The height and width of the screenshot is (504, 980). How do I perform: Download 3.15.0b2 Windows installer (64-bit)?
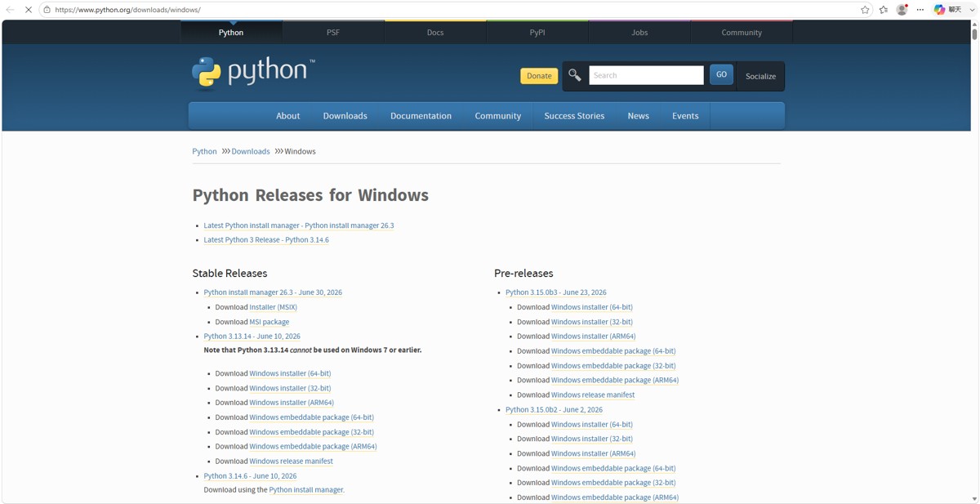(592, 425)
